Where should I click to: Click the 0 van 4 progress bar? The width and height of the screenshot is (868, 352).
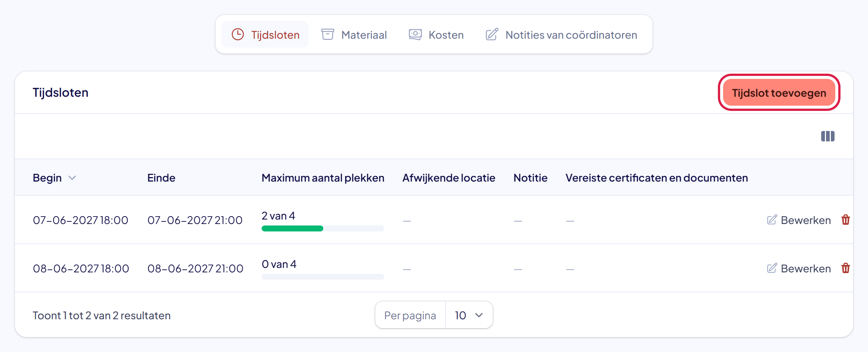(x=323, y=277)
